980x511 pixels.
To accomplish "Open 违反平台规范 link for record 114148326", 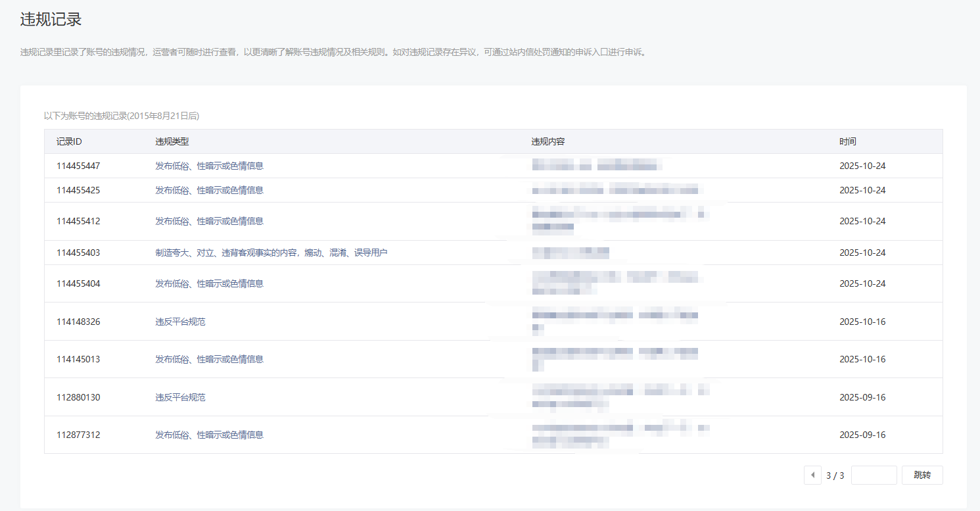I will tap(180, 322).
